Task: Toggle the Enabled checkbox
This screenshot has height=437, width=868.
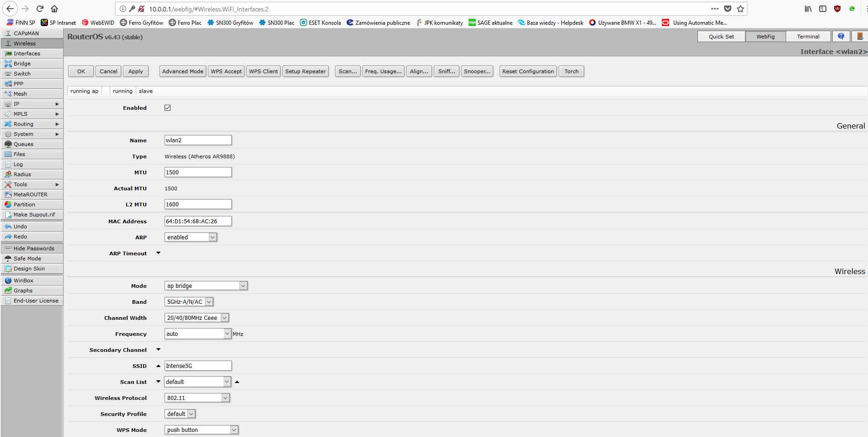Action: [168, 108]
